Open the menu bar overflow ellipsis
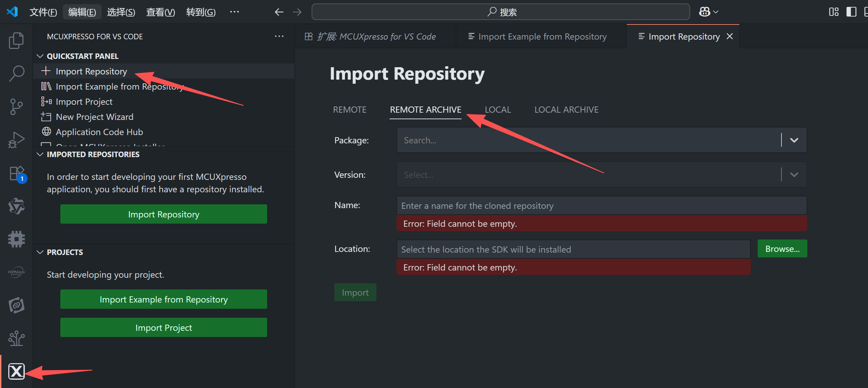 tap(234, 12)
